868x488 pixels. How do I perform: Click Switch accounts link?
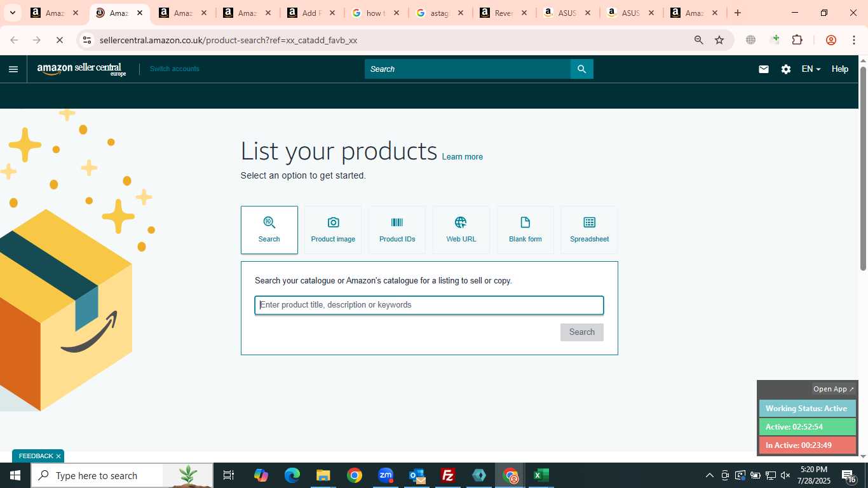175,69
